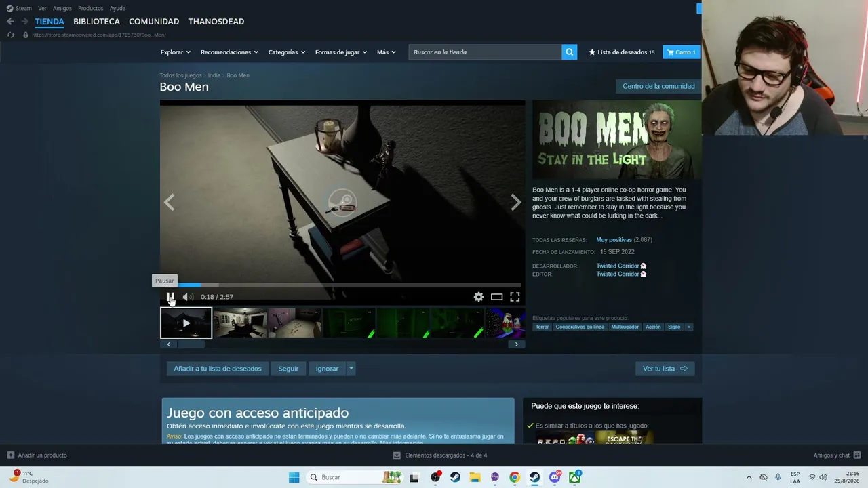Select the Multijugador tag
868x488 pixels.
pos(625,327)
